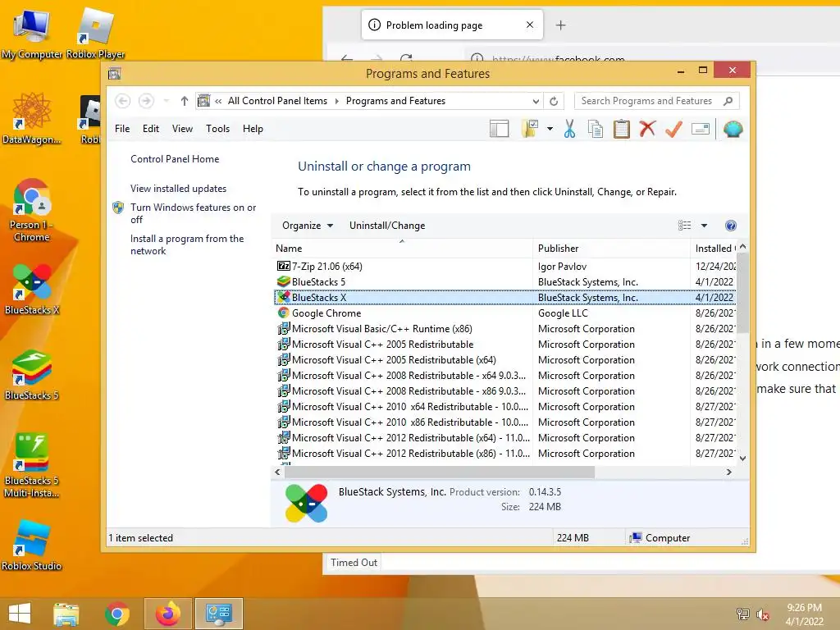Select 7-Zip 21.06 (x64) row

504,267
